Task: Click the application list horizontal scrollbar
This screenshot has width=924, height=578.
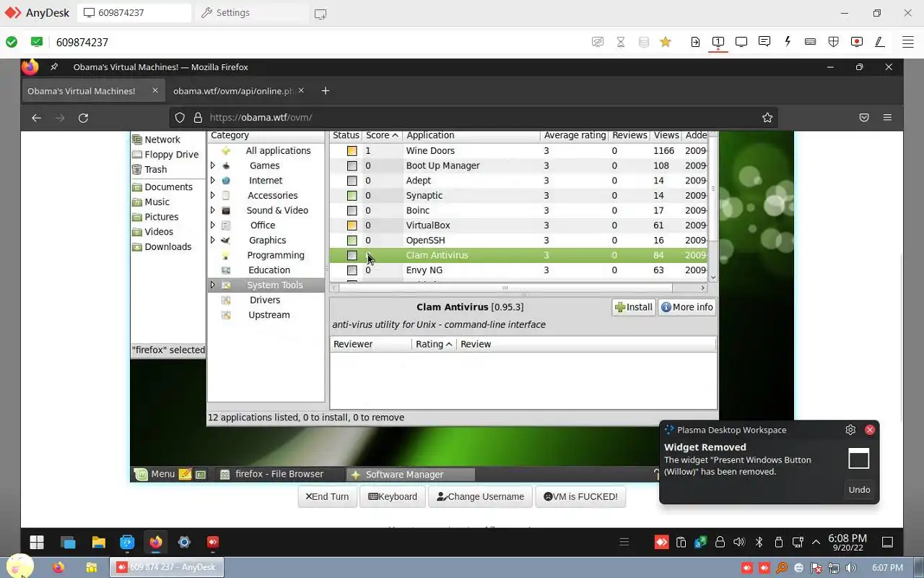Action: 505,288
